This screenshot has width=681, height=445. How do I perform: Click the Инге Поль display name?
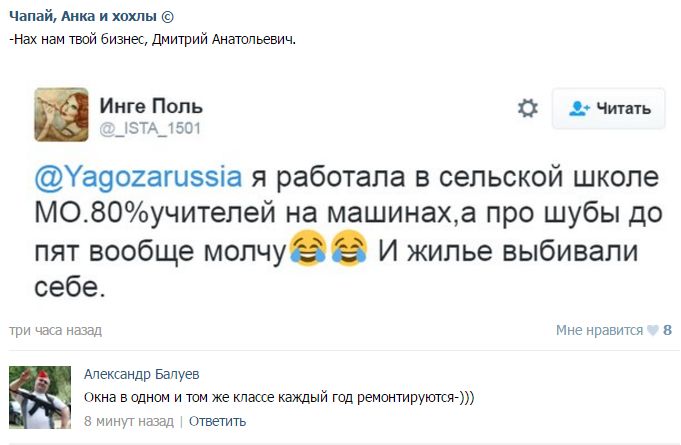tap(151, 106)
